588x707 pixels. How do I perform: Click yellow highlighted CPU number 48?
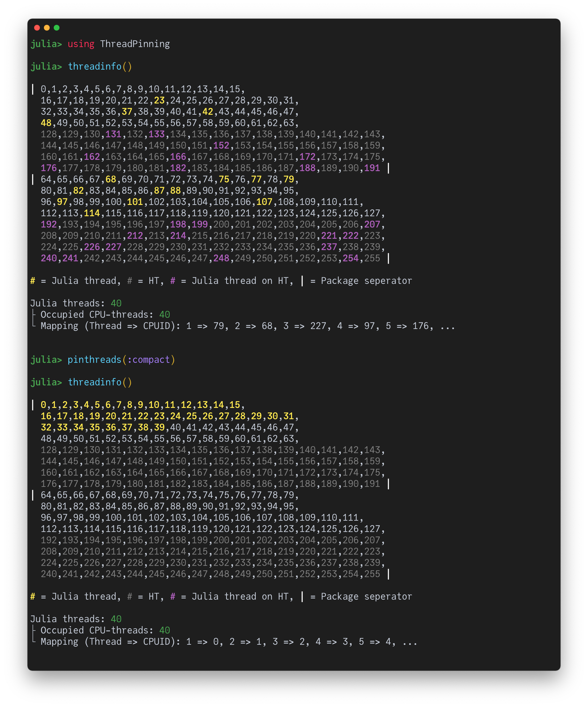point(46,123)
